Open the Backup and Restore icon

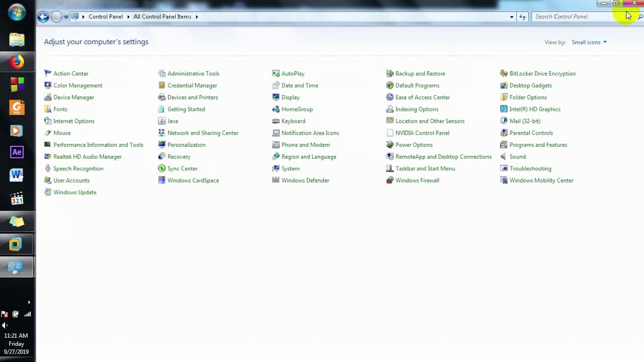pos(390,73)
